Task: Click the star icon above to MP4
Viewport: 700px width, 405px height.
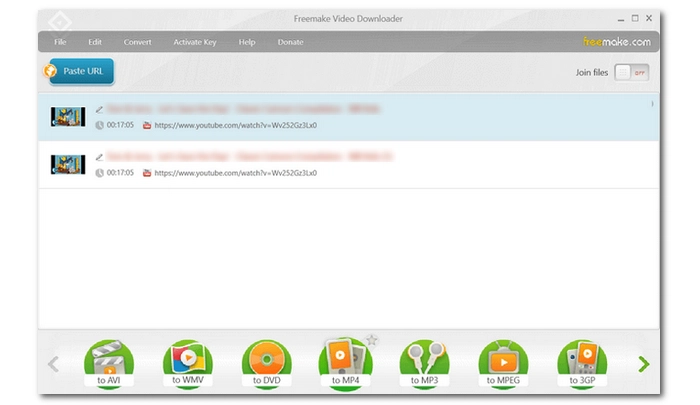Action: pyautogui.click(x=371, y=340)
